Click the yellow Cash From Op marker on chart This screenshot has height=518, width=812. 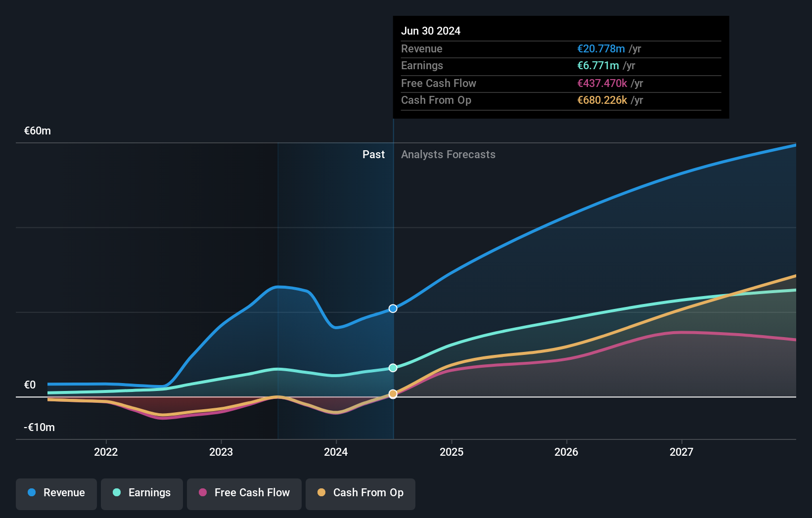point(392,394)
